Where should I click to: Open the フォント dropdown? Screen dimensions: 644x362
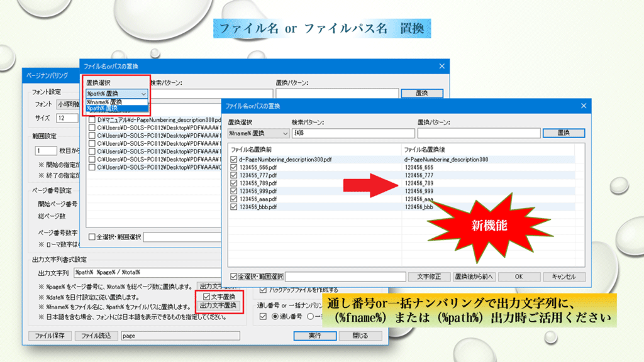coord(68,104)
